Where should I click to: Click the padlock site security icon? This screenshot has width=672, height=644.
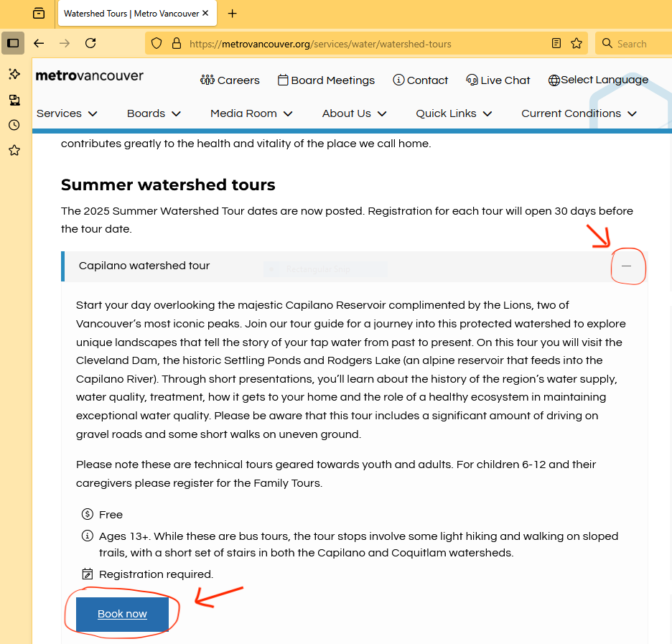tap(177, 44)
